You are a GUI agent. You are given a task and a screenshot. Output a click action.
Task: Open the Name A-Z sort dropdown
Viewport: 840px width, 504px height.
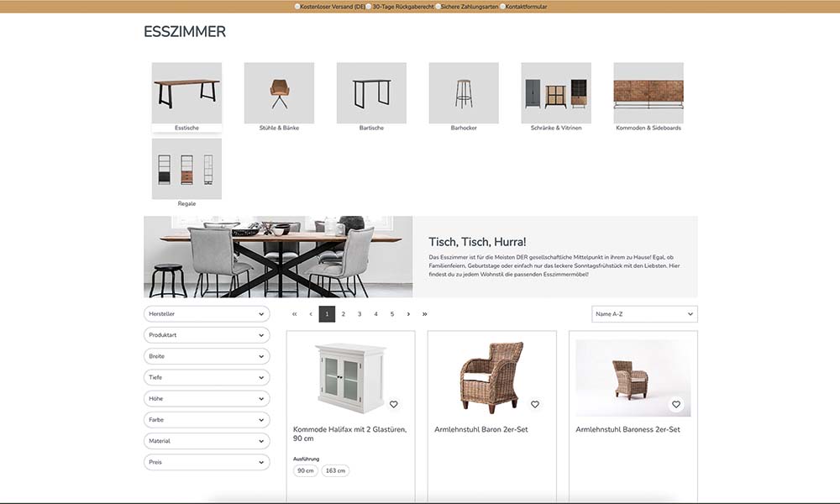644,314
